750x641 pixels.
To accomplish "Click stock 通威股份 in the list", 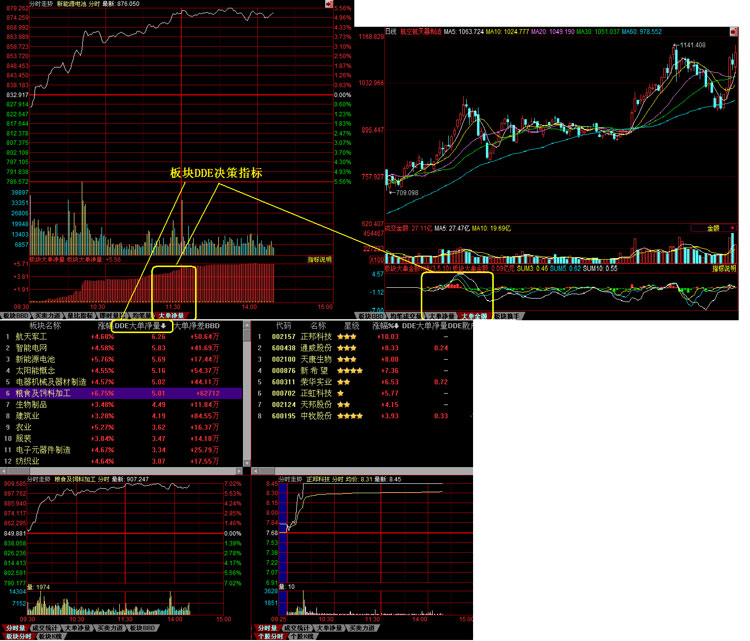I will coord(323,348).
